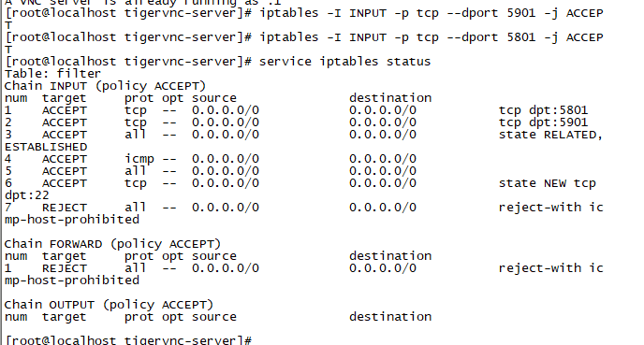Click ACCEPT target in rule 5
The width and height of the screenshot is (644, 345).
pyautogui.click(x=64, y=171)
